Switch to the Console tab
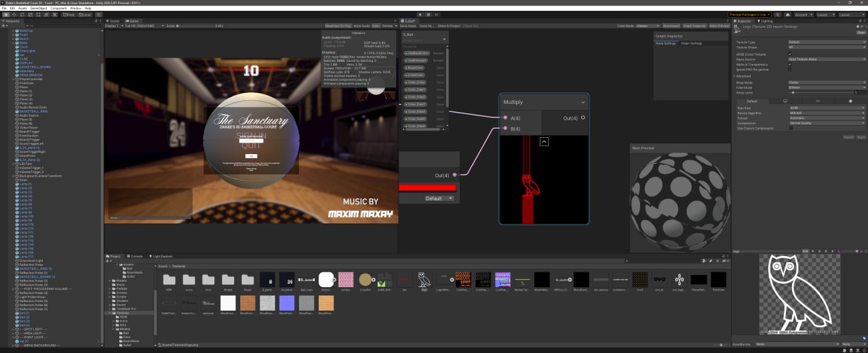Viewport: 868px width, 353px height. [136, 256]
